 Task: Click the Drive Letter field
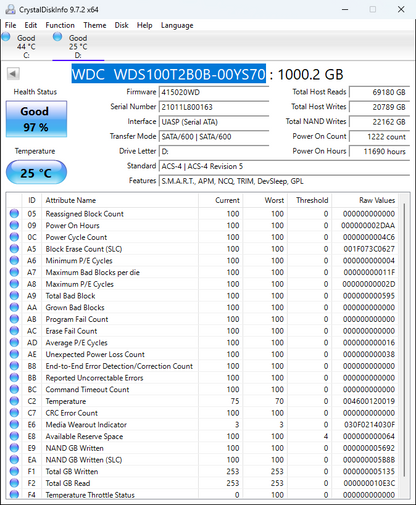(214, 151)
